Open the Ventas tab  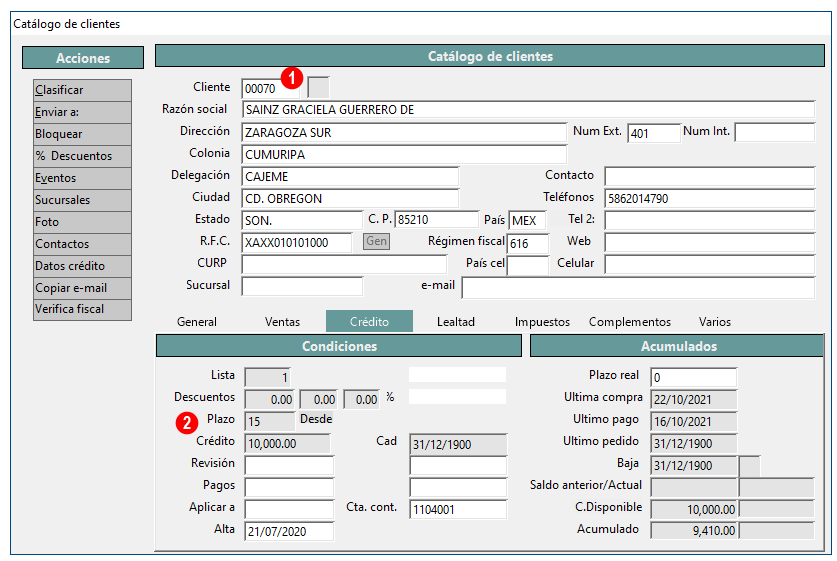(282, 322)
